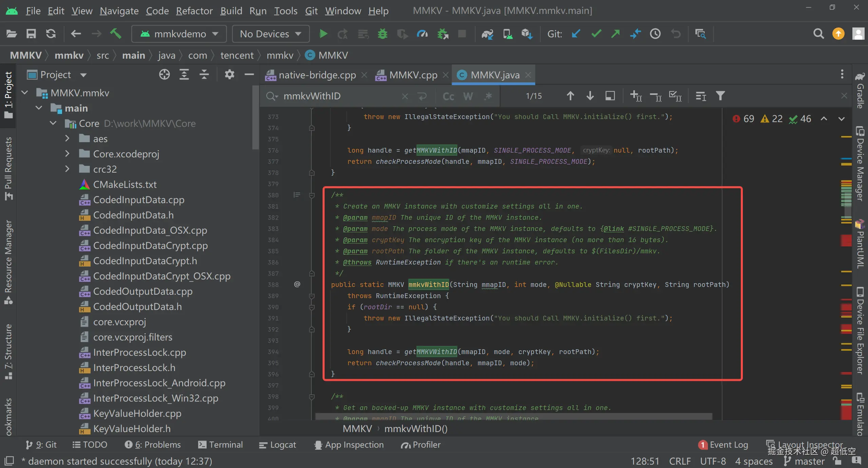Open the No Devices dropdown
Image resolution: width=868 pixels, height=468 pixels.
[270, 34]
